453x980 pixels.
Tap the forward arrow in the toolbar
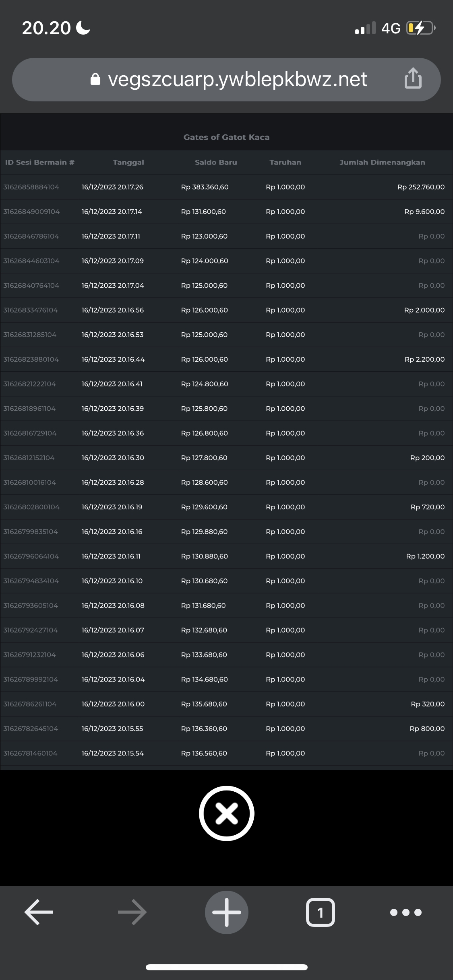coord(132,912)
